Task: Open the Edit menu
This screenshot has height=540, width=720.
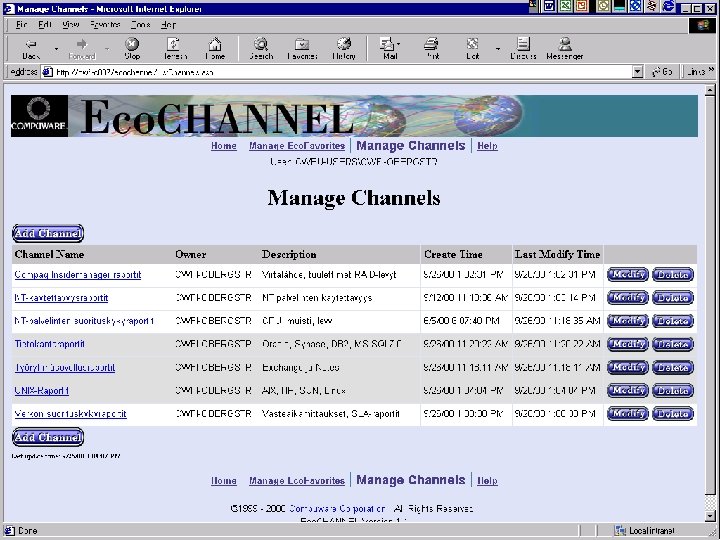Action: click(x=45, y=25)
